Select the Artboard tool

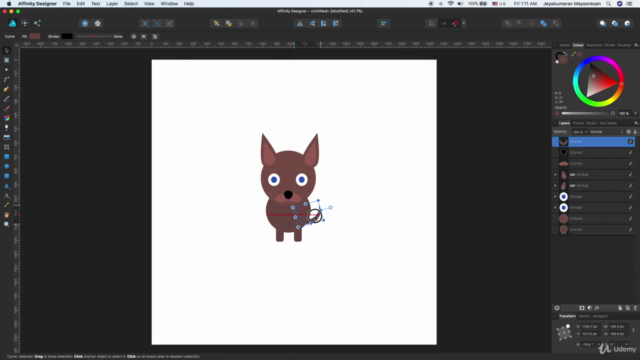(x=7, y=60)
